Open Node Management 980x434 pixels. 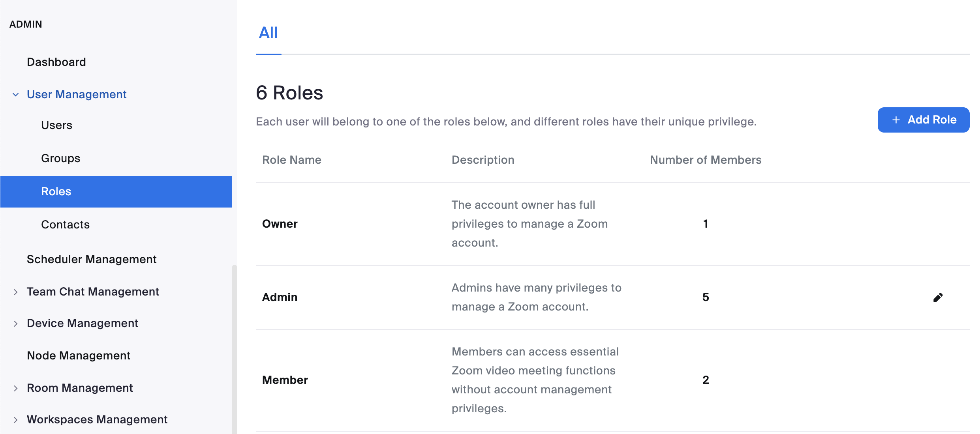[x=79, y=355]
